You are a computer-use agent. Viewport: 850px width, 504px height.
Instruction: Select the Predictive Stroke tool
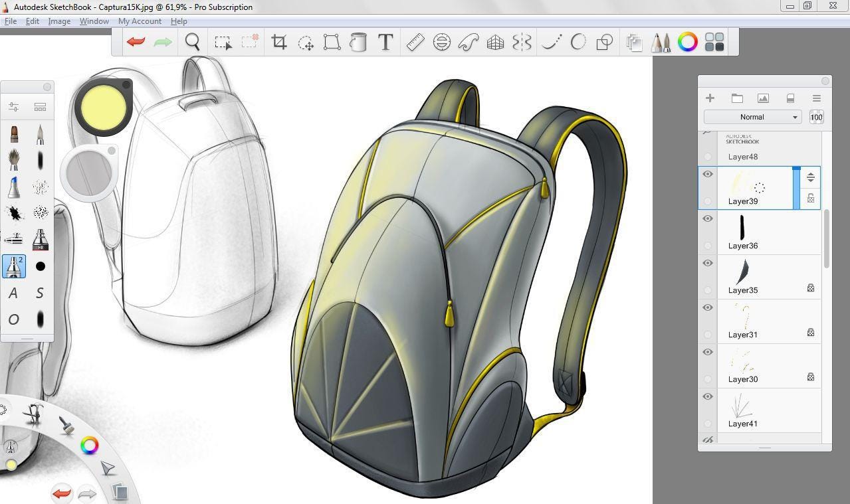tap(578, 42)
